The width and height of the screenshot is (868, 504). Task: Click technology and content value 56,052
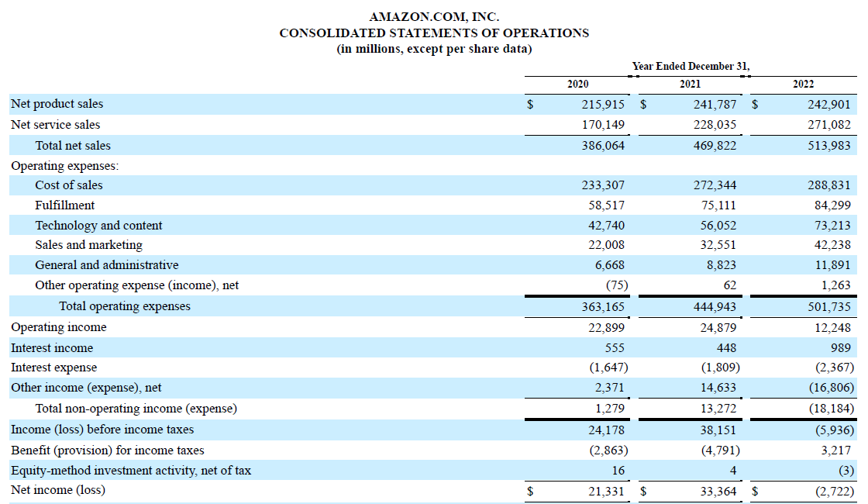718,226
